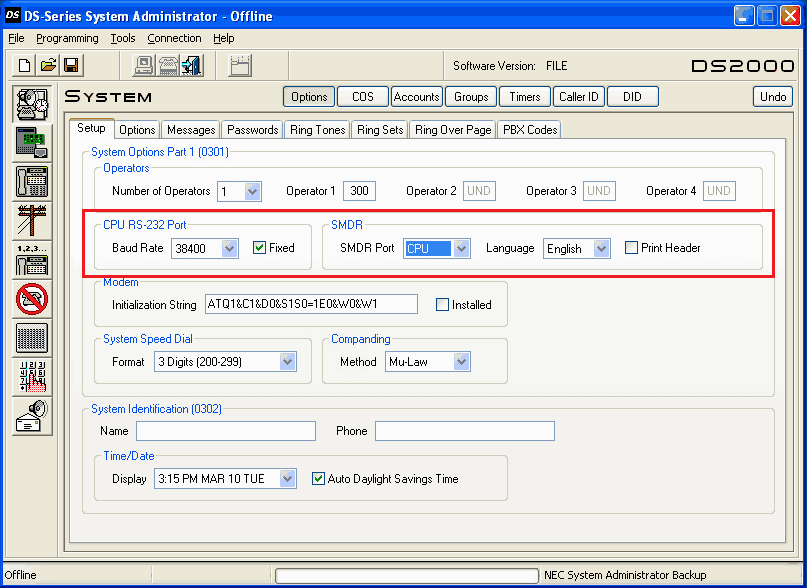The height and width of the screenshot is (588, 807).
Task: Click the status bar progress bar
Action: point(407,576)
